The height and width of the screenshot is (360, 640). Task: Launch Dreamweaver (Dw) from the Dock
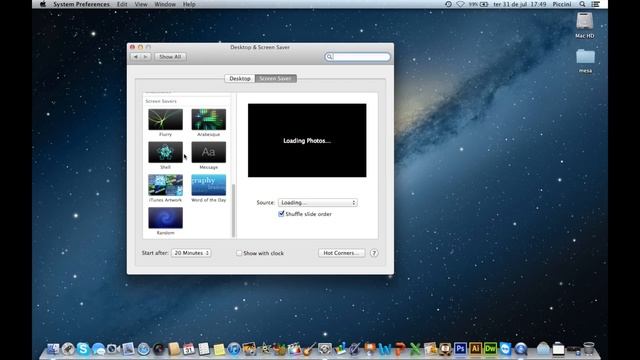pos(491,349)
